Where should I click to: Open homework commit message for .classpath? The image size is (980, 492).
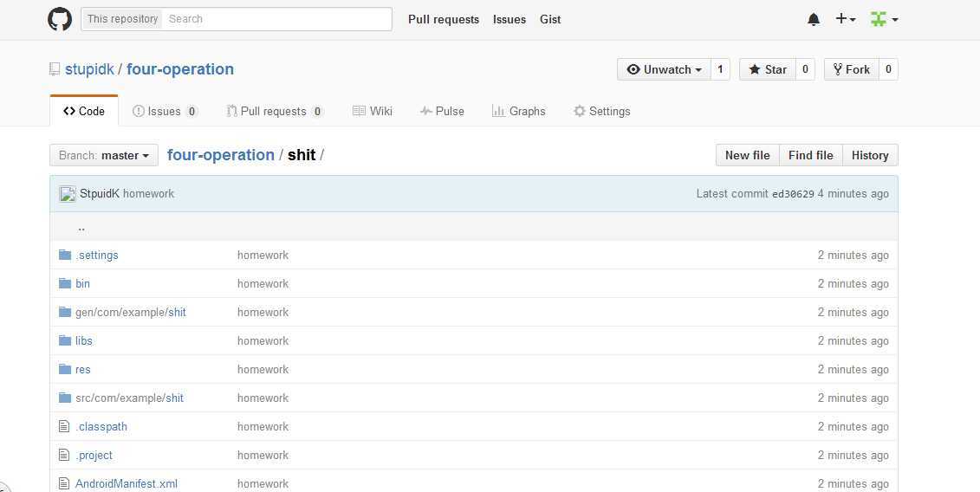point(263,426)
